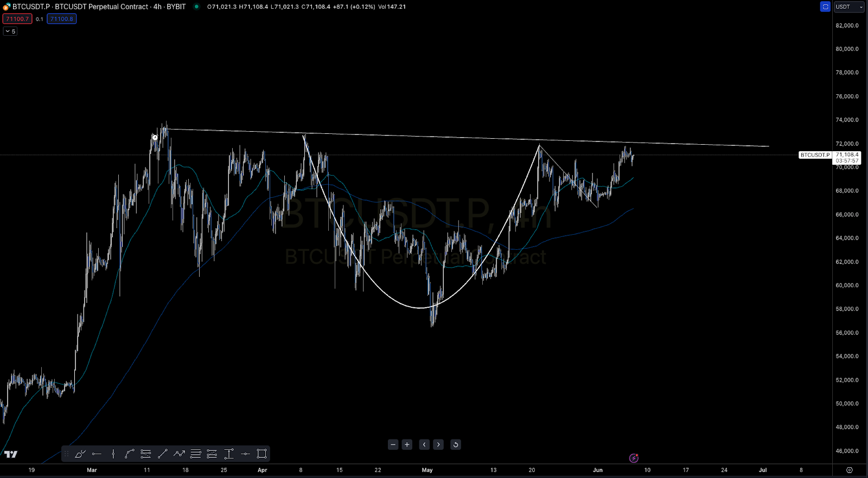This screenshot has height=478, width=868.
Task: Click the Vol 147.21 value
Action: pos(392,7)
